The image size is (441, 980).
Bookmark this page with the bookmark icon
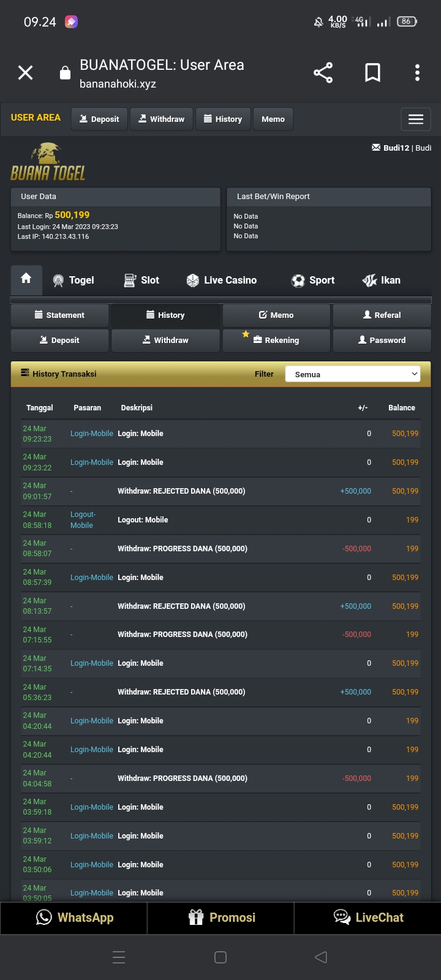[372, 73]
